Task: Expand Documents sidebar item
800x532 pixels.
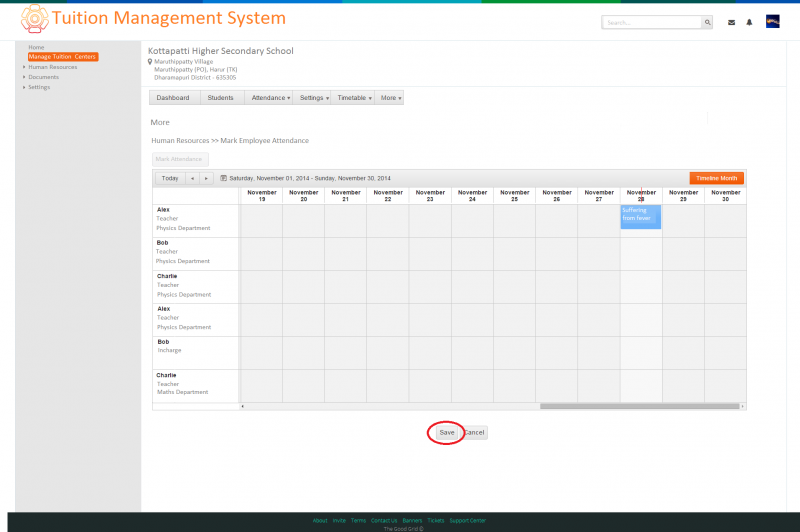Action: click(x=43, y=77)
